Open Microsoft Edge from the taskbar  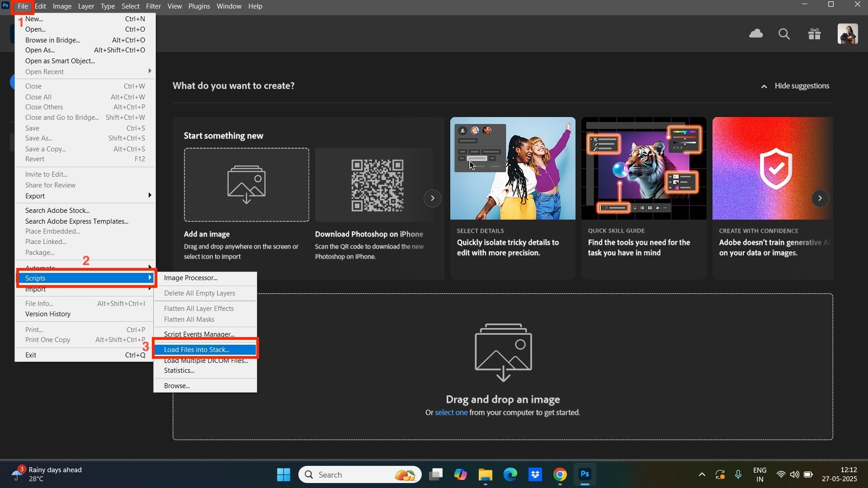[510, 475]
